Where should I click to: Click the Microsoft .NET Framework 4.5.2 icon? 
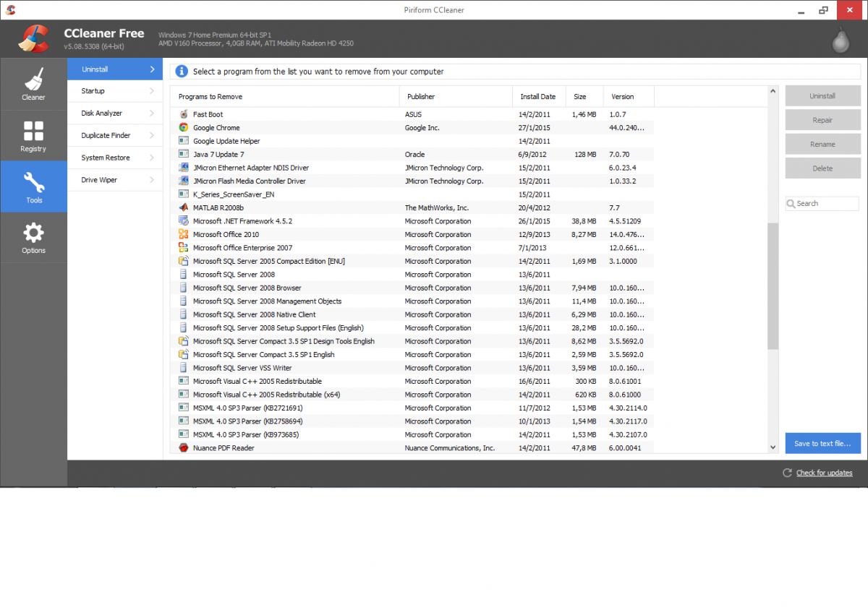click(183, 221)
